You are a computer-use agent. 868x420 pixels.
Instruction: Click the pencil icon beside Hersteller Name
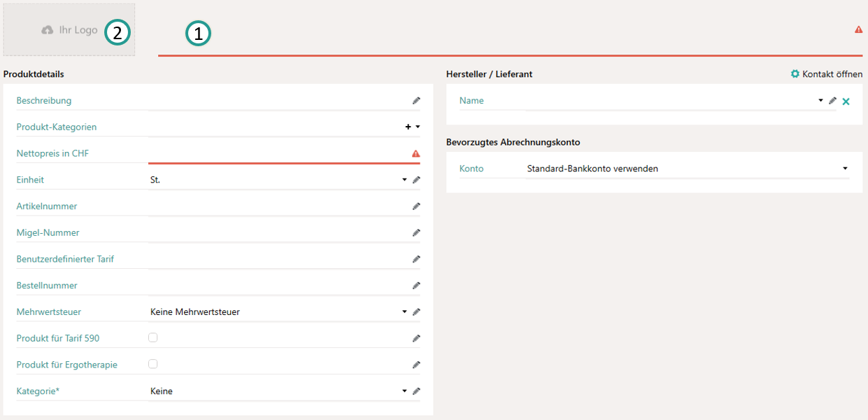coord(832,101)
